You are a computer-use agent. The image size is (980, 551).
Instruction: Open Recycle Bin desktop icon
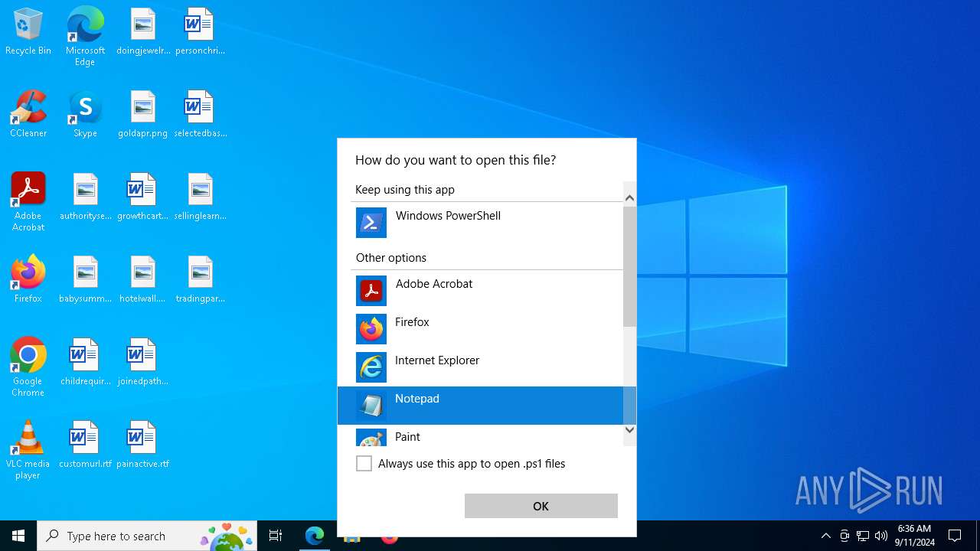tap(28, 32)
